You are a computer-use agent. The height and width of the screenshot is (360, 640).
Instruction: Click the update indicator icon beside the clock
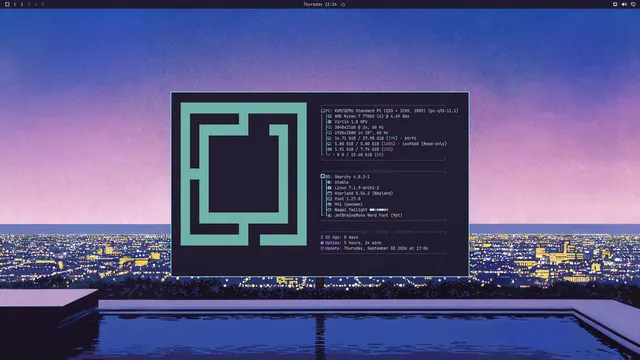tap(343, 4)
